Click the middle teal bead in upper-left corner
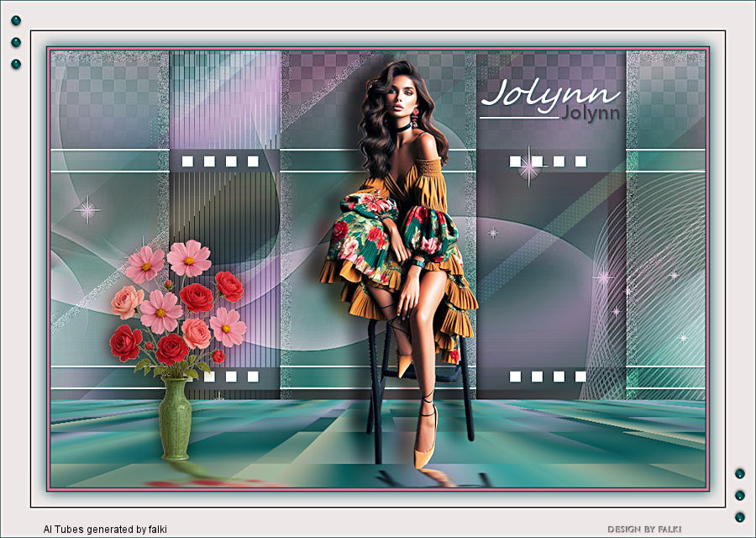756x538 pixels. (16, 42)
